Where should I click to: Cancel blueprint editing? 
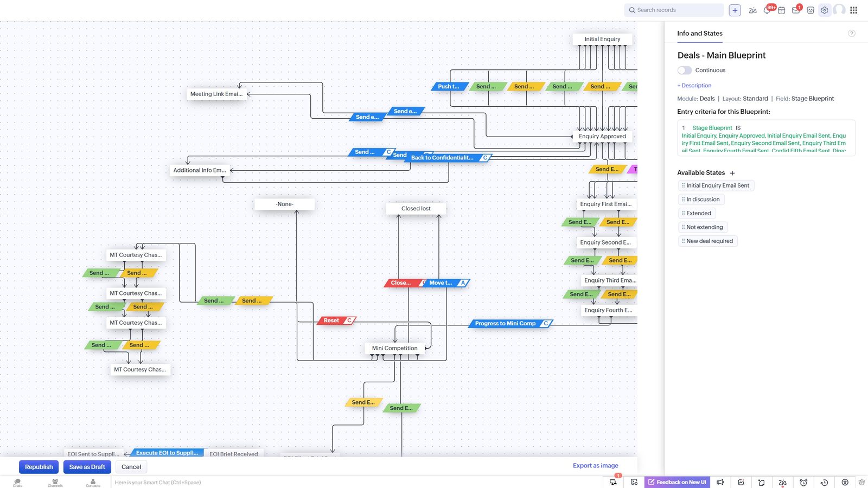[x=131, y=467]
